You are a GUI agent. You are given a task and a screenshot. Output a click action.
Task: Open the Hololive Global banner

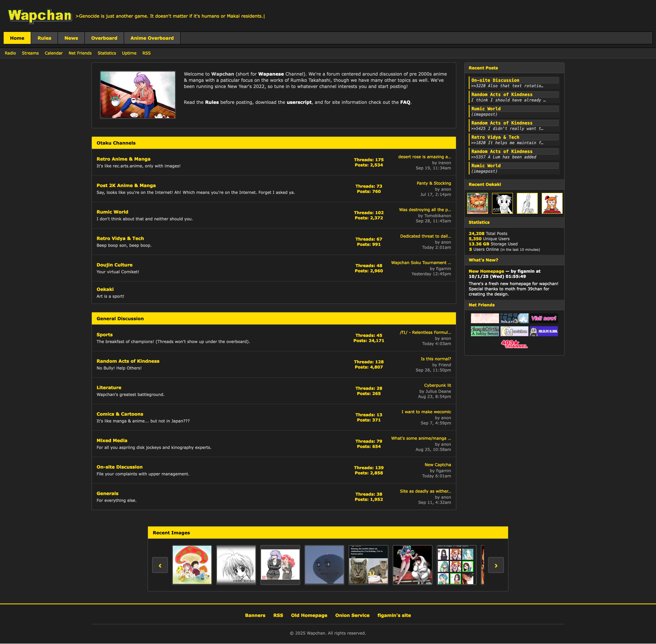click(544, 331)
